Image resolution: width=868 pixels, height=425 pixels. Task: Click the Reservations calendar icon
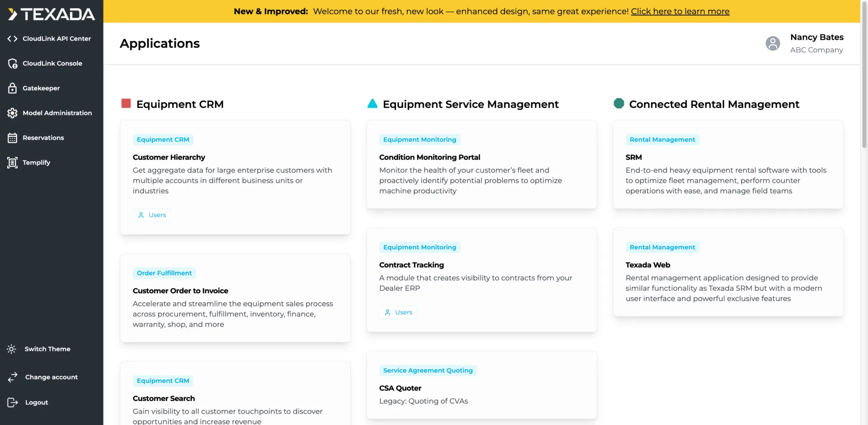coord(12,138)
